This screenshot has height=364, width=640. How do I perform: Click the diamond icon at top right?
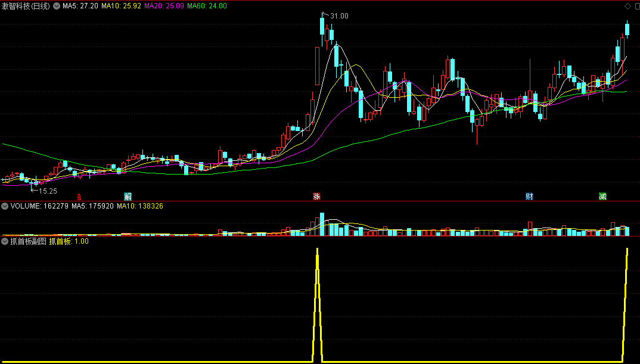coord(627,6)
